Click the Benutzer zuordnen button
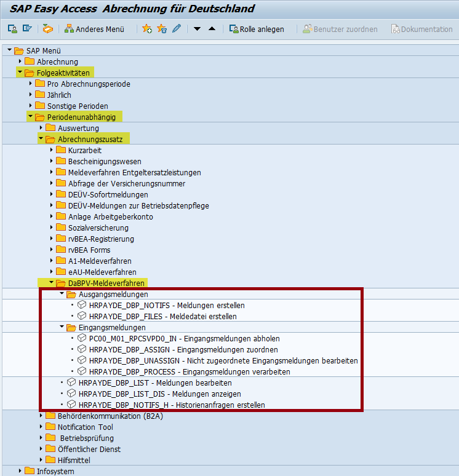 tap(340, 29)
